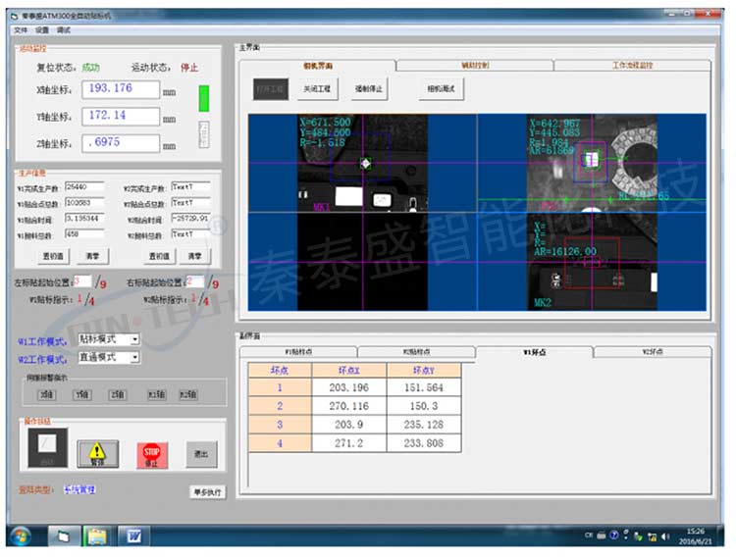Switch to the 辅助控制 tab
The image size is (736, 560).
click(x=474, y=65)
